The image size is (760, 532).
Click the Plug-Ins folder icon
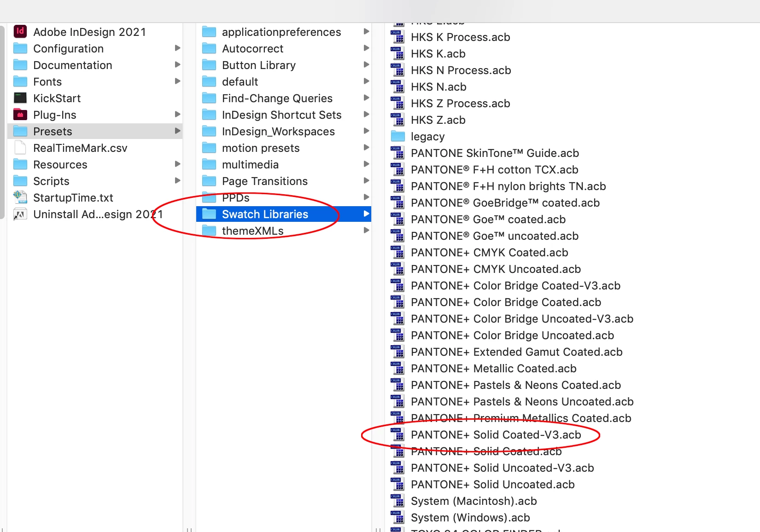(x=20, y=115)
